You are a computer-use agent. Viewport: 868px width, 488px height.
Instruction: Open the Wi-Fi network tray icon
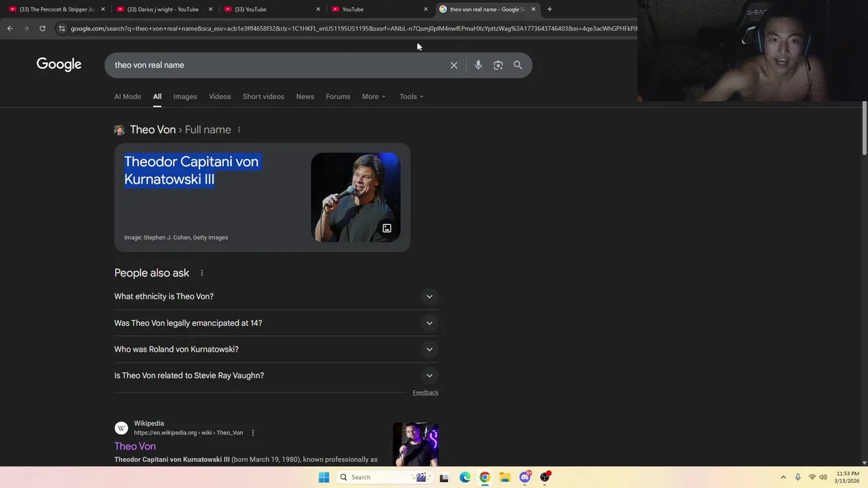tap(812, 477)
